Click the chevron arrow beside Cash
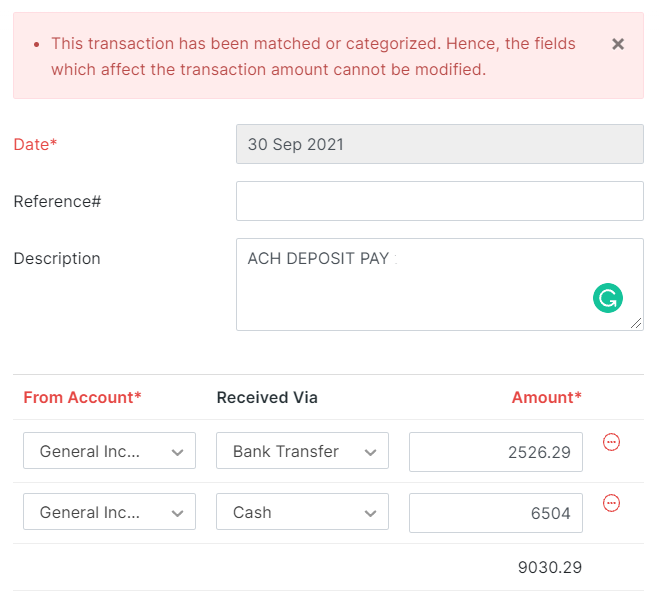This screenshot has height=598, width=659. coord(370,514)
